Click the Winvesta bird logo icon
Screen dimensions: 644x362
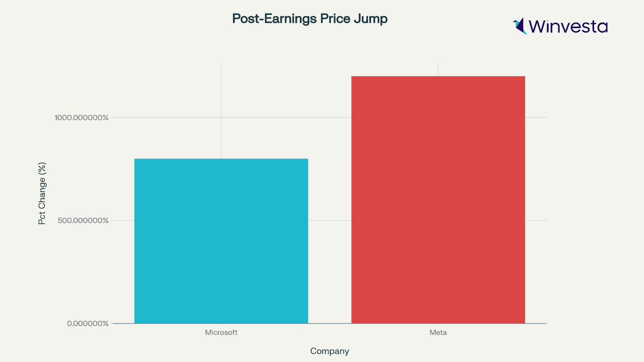pos(520,26)
